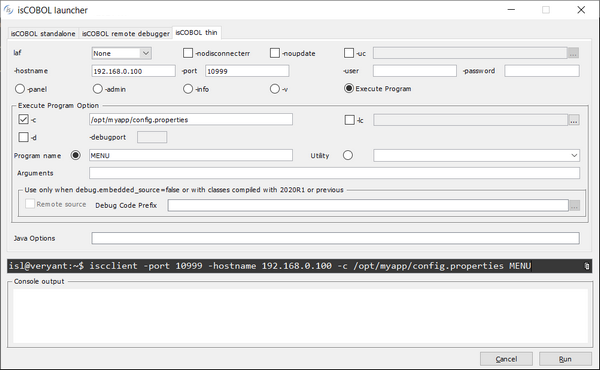Enable the -nodisconnecterr checkbox
Image resolution: width=600 pixels, height=370 pixels.
(x=188, y=53)
